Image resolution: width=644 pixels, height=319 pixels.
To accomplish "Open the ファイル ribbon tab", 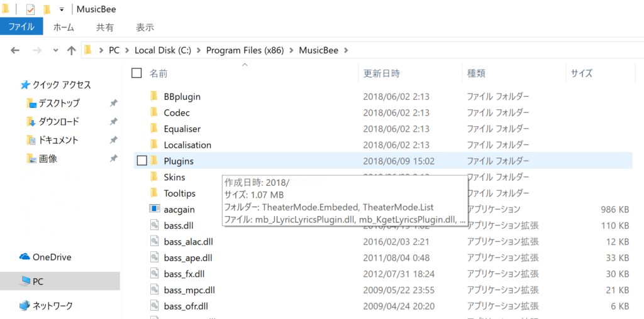I will pyautogui.click(x=21, y=28).
